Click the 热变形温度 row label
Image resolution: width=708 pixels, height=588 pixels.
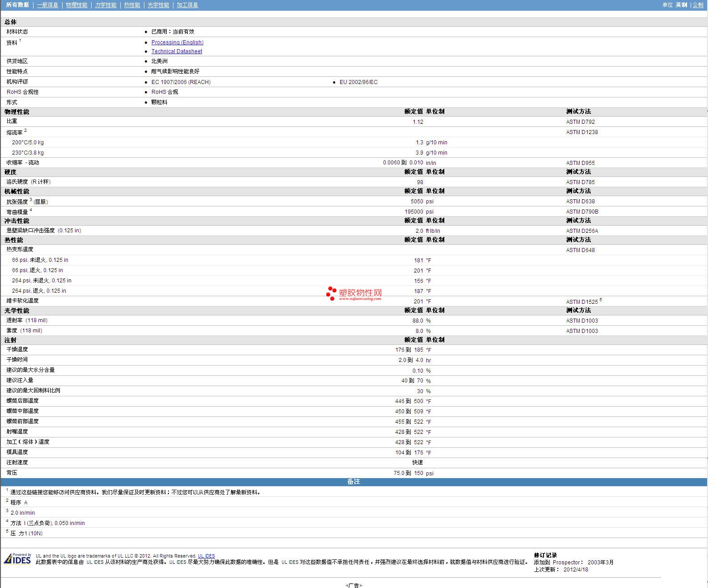click(x=20, y=249)
